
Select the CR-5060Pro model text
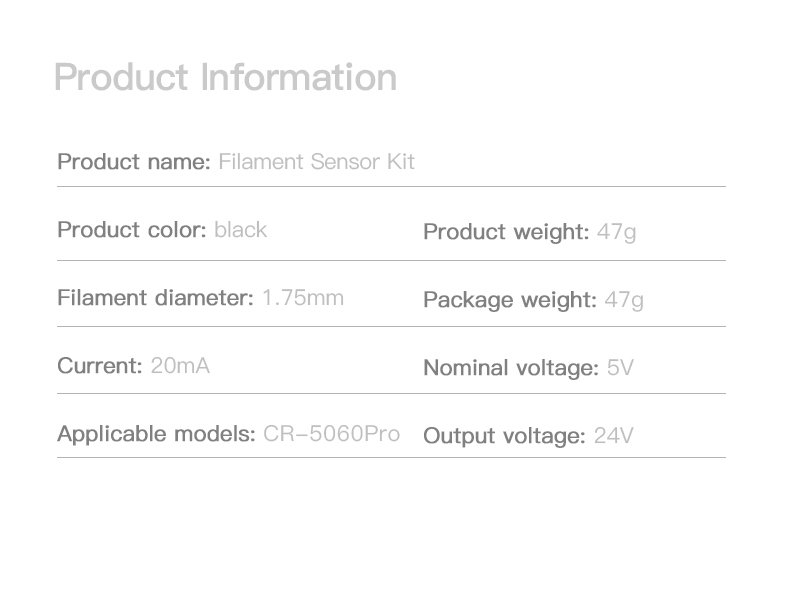click(x=332, y=434)
